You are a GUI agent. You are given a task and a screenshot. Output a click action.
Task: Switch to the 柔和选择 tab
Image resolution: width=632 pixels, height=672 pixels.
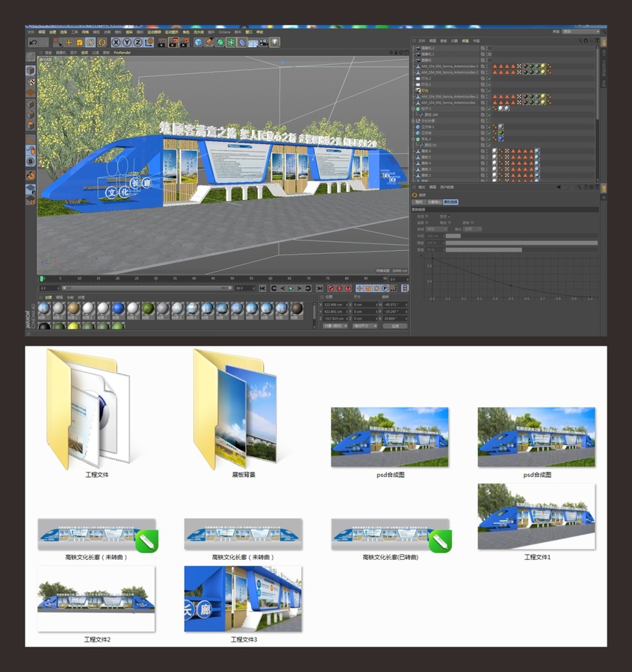[x=450, y=202]
